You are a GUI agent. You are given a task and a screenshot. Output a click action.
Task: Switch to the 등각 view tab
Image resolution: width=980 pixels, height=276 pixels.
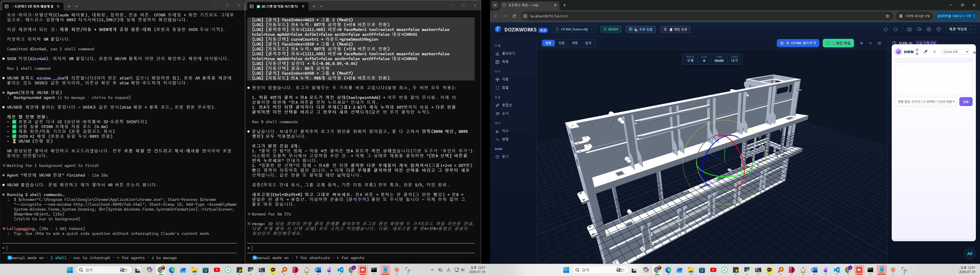click(588, 43)
